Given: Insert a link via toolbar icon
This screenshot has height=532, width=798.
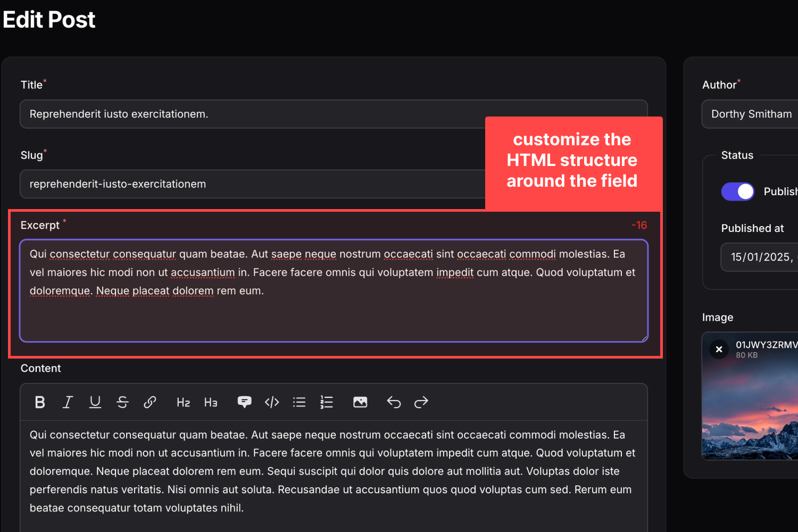Looking at the screenshot, I should click(150, 402).
